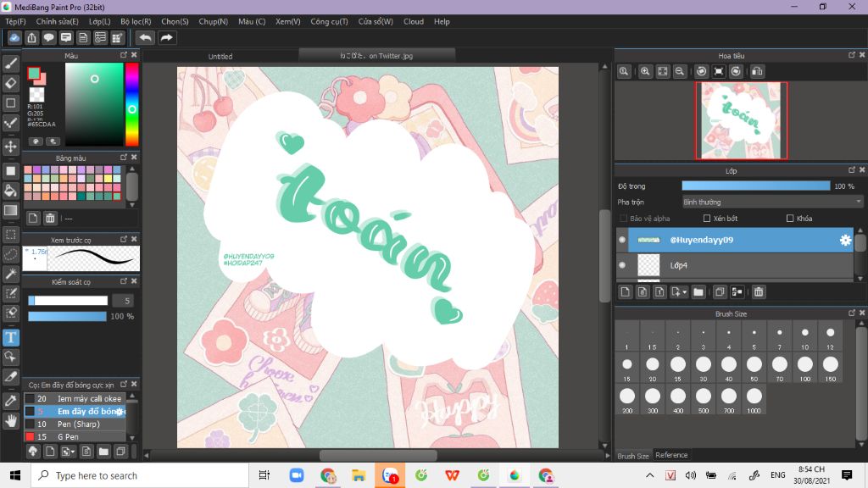The height and width of the screenshot is (488, 868).
Task: Enable Xén bớt clipping checkbox
Action: pos(707,219)
